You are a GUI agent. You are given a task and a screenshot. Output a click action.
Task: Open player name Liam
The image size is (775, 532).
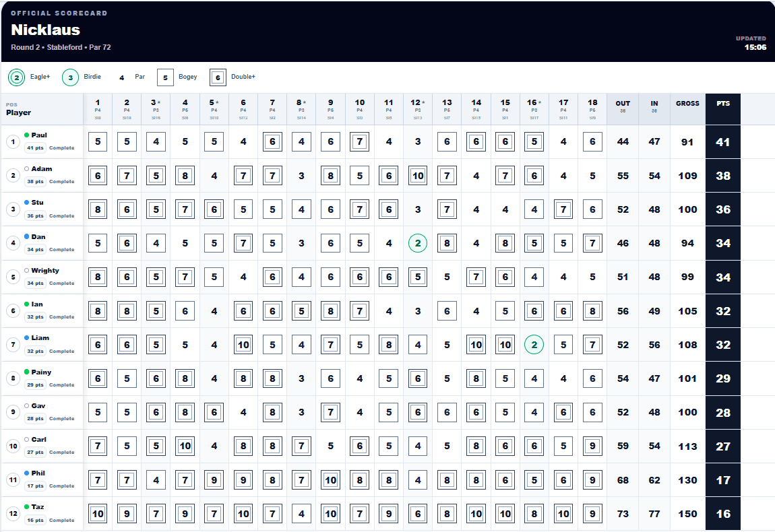[40, 338]
